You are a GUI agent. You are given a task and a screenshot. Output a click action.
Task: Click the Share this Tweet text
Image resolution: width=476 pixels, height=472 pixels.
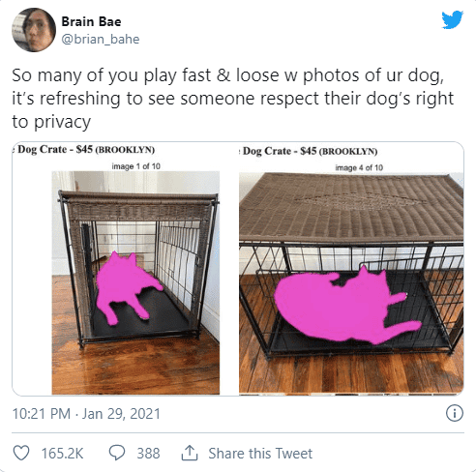tap(260, 454)
